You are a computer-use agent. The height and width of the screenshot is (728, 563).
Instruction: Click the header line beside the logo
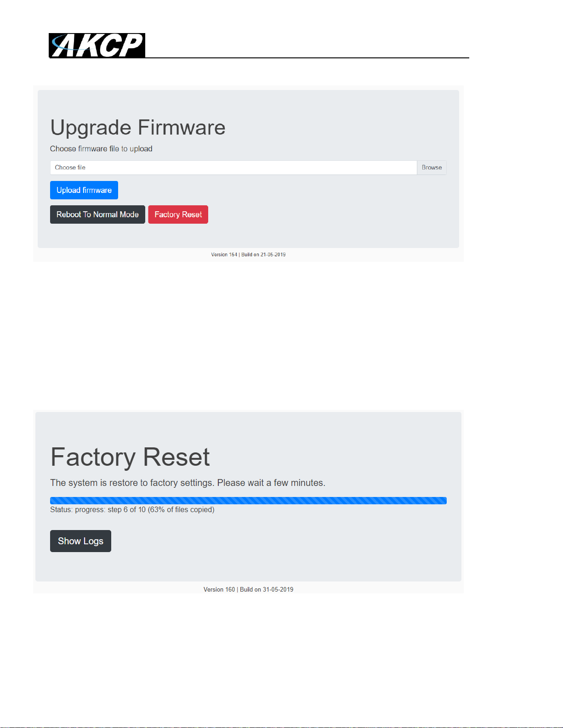tap(307, 57)
